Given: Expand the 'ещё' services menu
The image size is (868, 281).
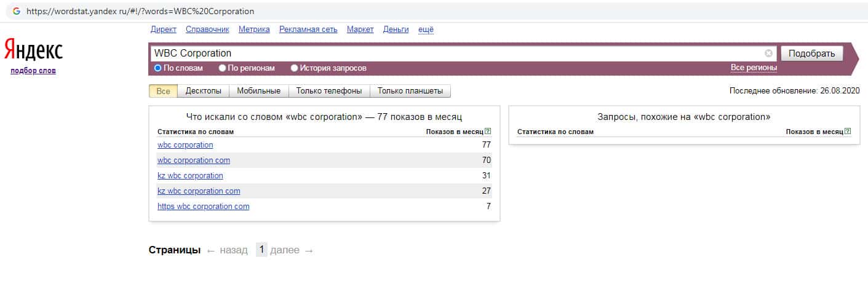Looking at the screenshot, I should [x=426, y=29].
